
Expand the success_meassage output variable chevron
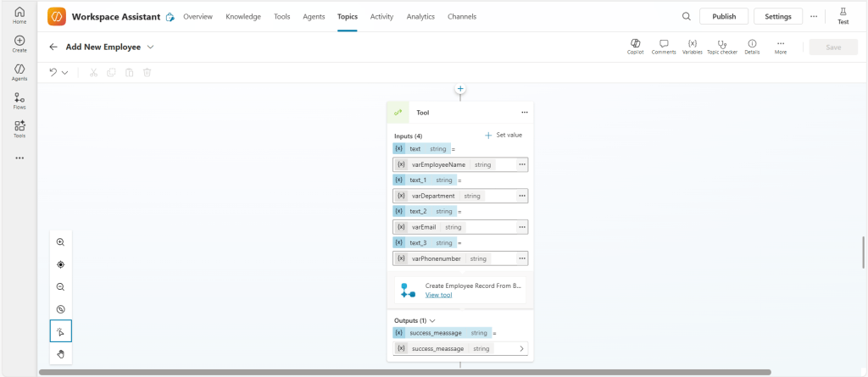pos(520,348)
